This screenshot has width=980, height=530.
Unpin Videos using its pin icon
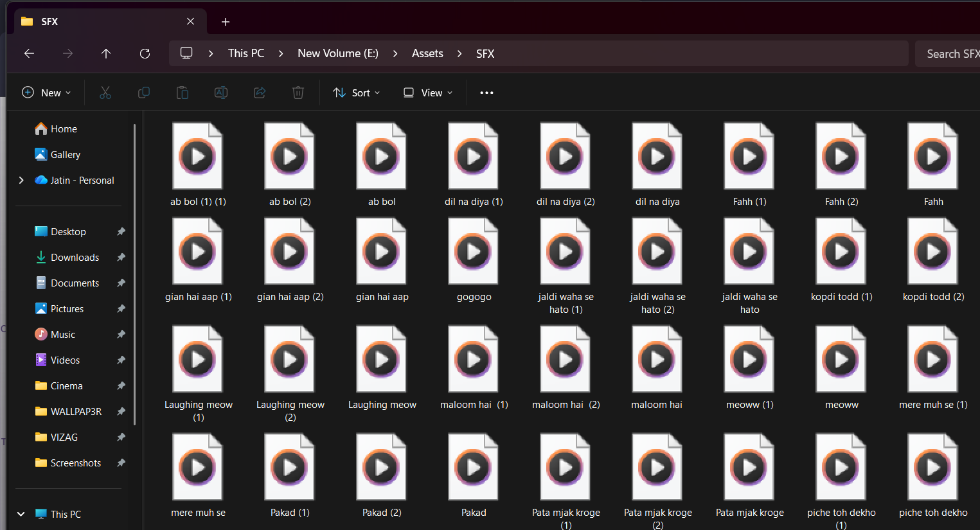coord(121,360)
